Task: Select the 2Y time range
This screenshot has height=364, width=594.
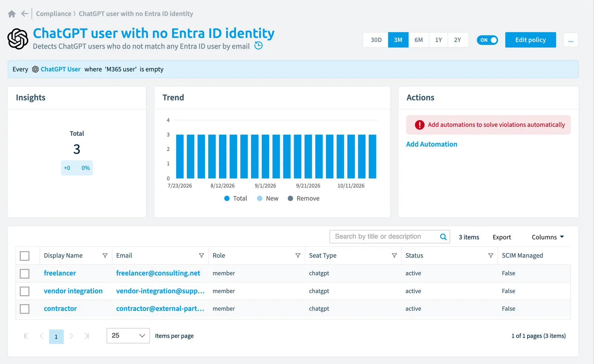Action: tap(458, 40)
